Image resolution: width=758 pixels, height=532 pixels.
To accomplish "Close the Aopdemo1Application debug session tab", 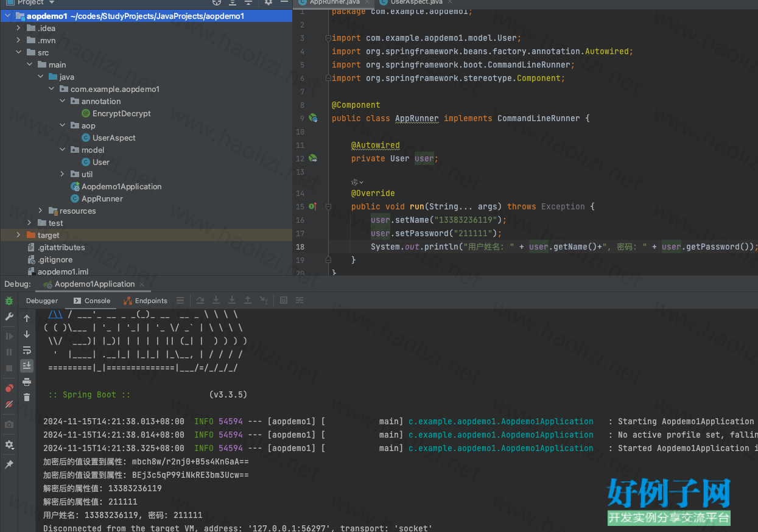I will click(x=142, y=284).
